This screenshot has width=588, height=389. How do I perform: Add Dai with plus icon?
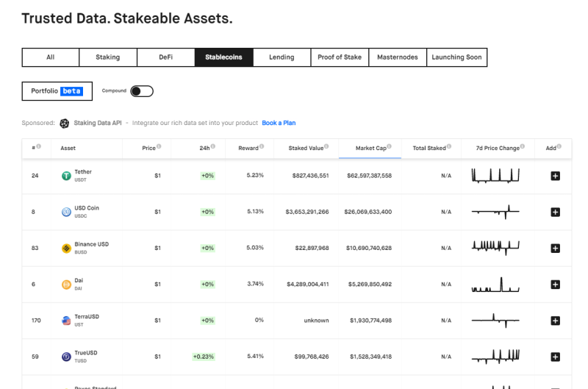coord(556,285)
